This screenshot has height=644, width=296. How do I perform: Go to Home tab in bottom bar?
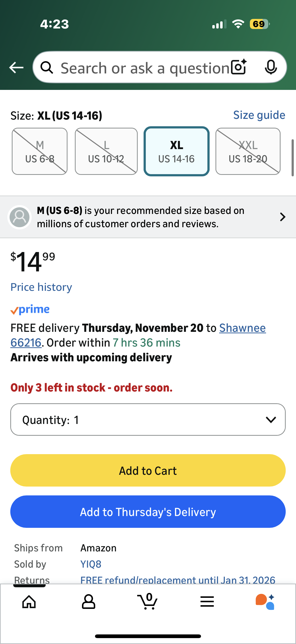click(x=29, y=601)
